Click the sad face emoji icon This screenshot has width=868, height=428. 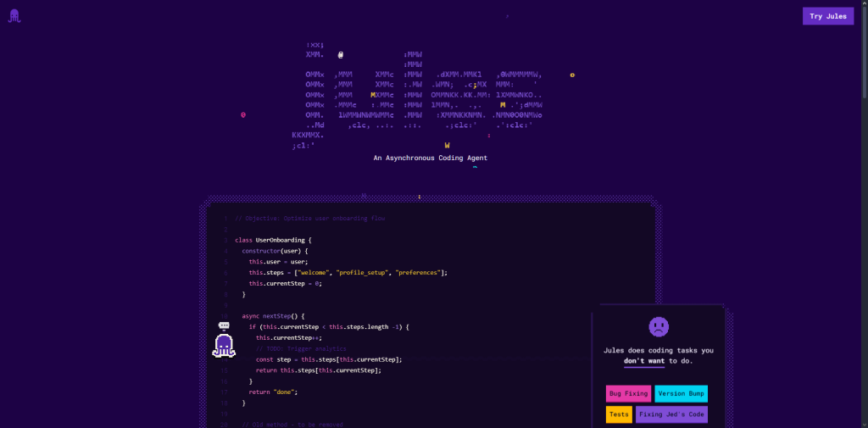[x=658, y=326]
